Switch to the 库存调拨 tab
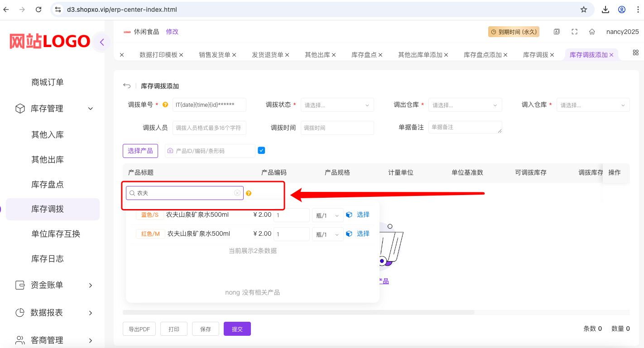This screenshot has height=348, width=644. [x=535, y=55]
